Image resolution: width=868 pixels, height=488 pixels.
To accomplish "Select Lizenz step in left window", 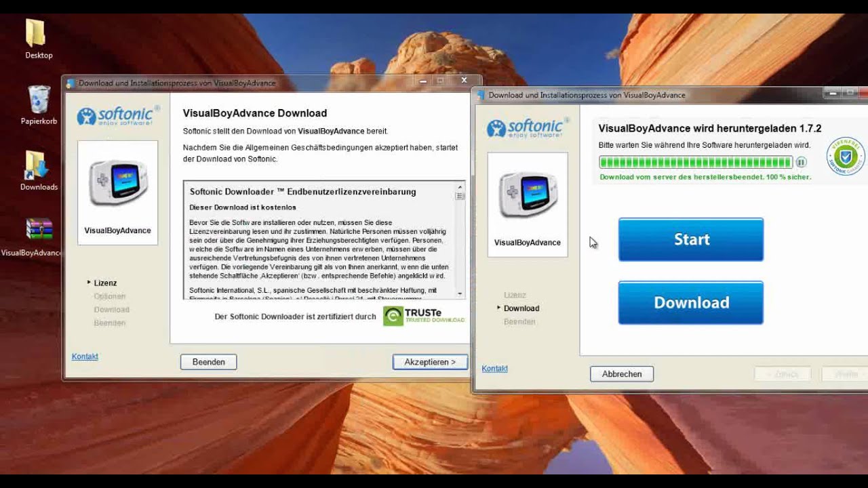I will [105, 283].
